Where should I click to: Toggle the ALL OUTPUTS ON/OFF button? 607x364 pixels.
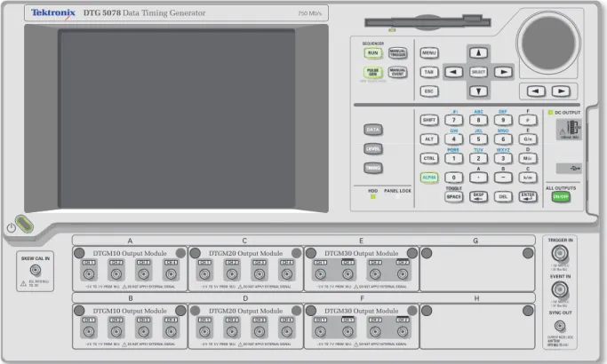tap(561, 196)
